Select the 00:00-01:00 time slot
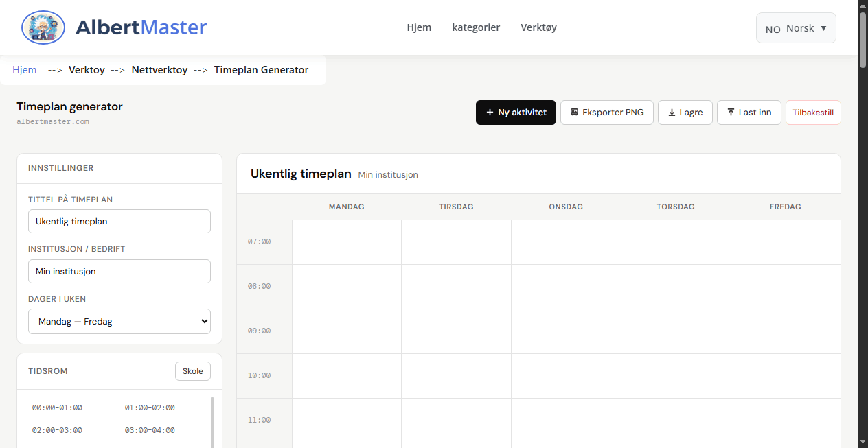This screenshot has height=448, width=868. coord(56,407)
